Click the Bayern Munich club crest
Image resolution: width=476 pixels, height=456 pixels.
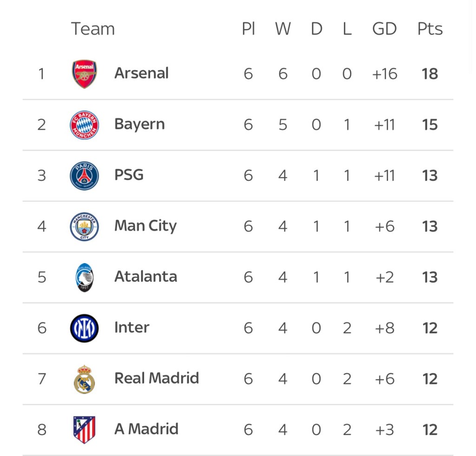(x=84, y=125)
